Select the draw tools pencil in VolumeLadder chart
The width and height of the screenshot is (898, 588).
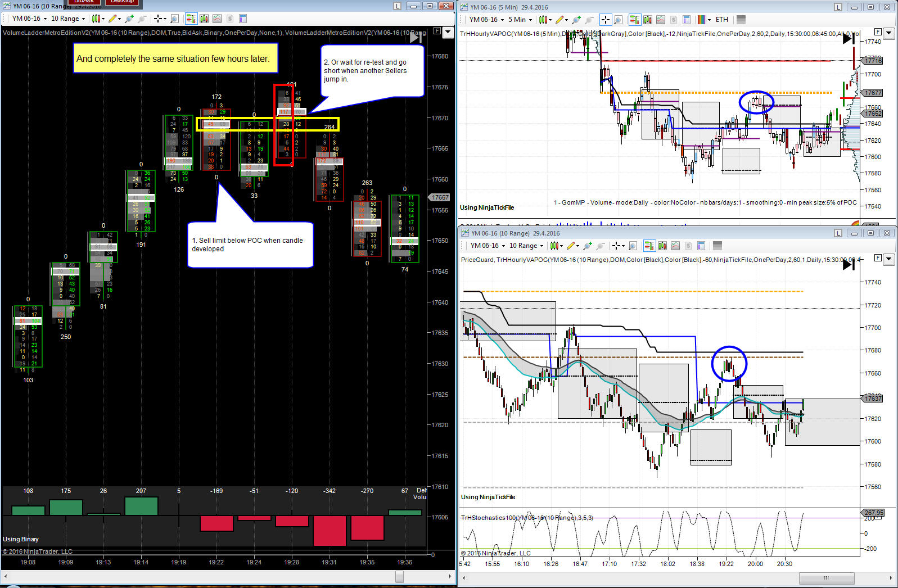tap(113, 19)
